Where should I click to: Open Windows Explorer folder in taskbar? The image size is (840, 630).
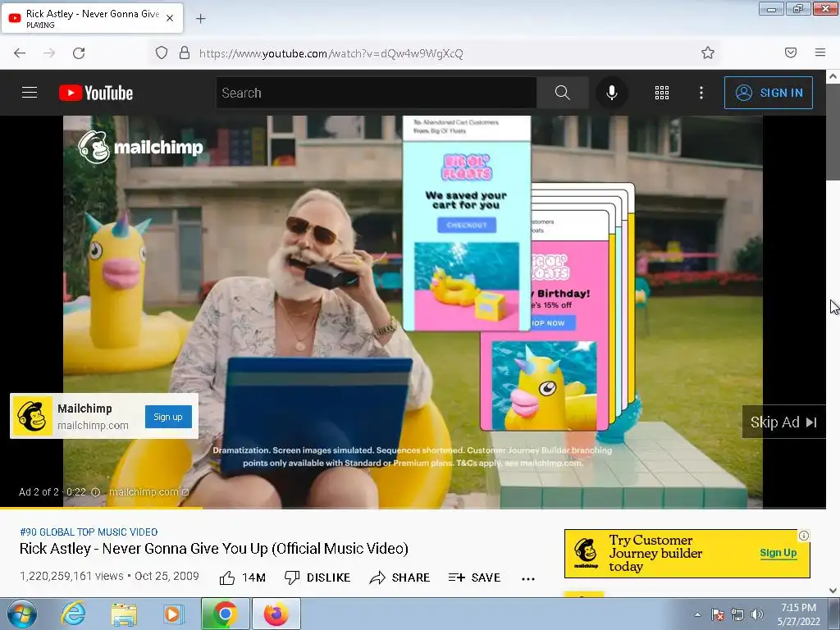pos(124,614)
